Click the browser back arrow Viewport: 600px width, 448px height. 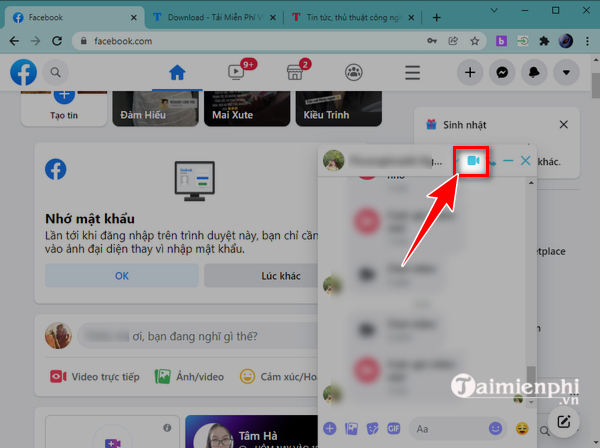pos(14,41)
